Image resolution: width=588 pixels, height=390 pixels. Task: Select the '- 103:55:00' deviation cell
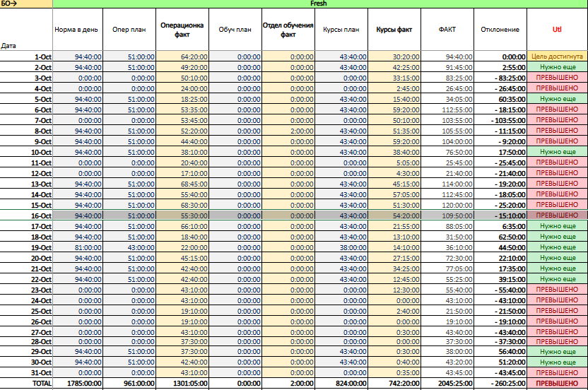click(x=500, y=120)
